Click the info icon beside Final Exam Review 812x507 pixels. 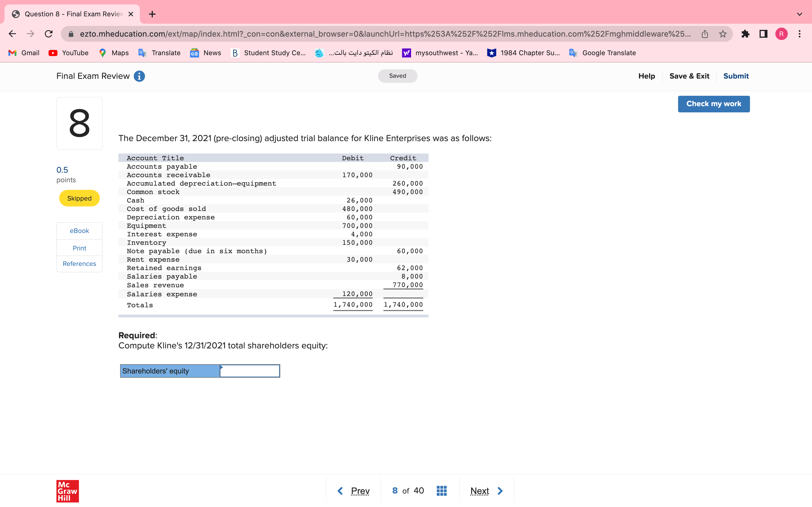(x=139, y=76)
